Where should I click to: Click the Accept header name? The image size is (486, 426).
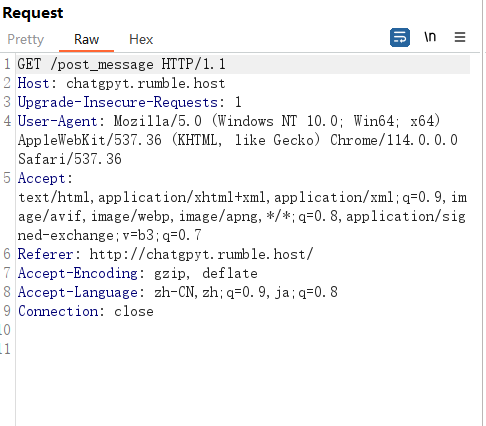[x=42, y=178]
